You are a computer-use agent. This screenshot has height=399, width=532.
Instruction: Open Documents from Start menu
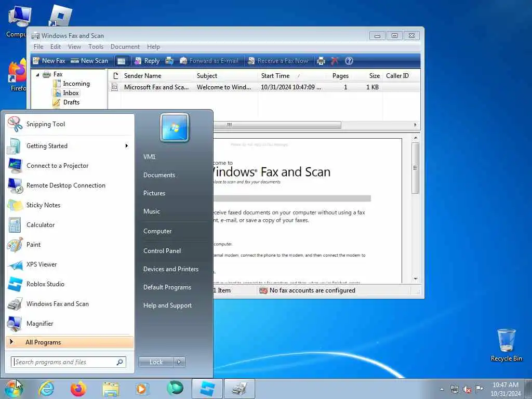click(x=159, y=175)
